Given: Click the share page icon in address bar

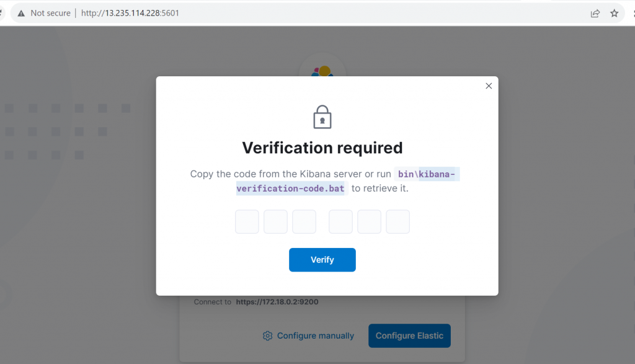Looking at the screenshot, I should (595, 13).
